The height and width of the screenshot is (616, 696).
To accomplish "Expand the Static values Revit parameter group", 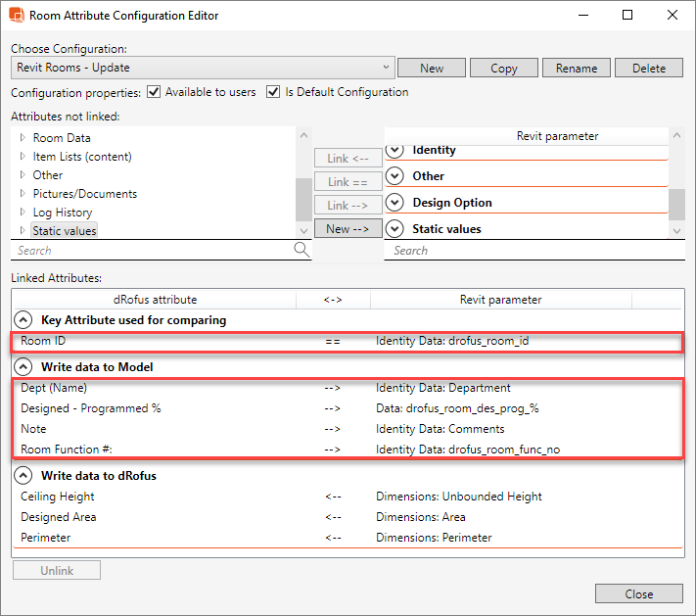I will point(394,229).
